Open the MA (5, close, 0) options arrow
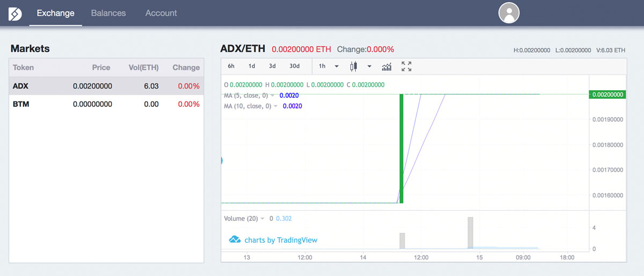This screenshot has width=644, height=276. 273,96
